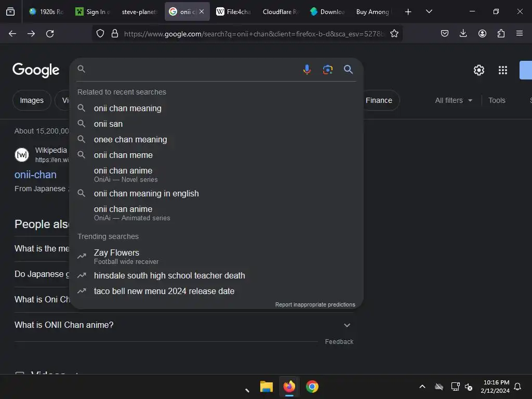This screenshot has height=399, width=532.
Task: Open the Firefox account icon
Action: (x=482, y=34)
